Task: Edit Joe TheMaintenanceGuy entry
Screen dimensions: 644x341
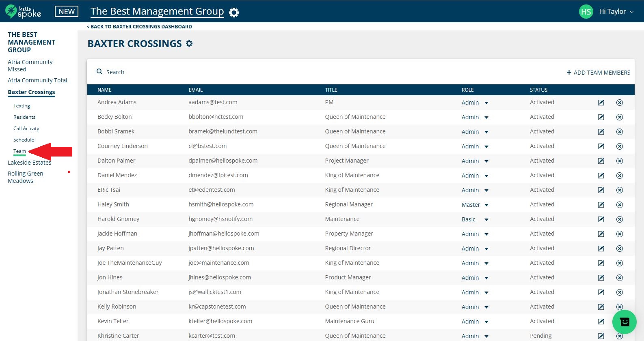Action: [x=601, y=263]
